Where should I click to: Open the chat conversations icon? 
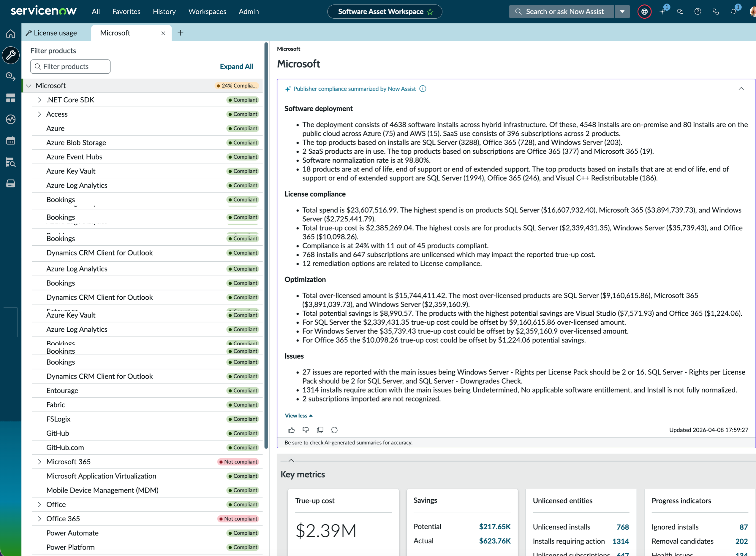point(680,12)
